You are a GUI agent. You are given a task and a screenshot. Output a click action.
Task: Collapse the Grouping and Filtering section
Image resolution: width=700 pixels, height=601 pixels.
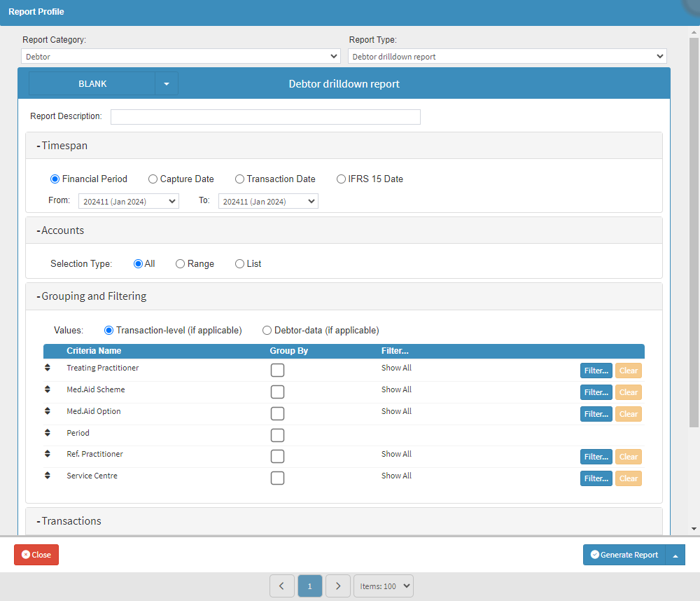(92, 296)
